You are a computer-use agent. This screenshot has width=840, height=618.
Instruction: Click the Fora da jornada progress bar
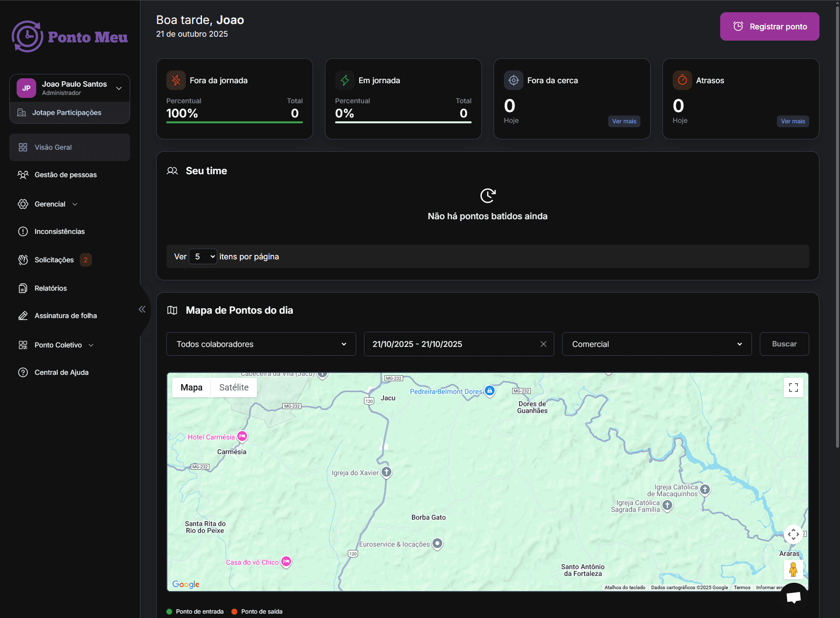coord(234,122)
